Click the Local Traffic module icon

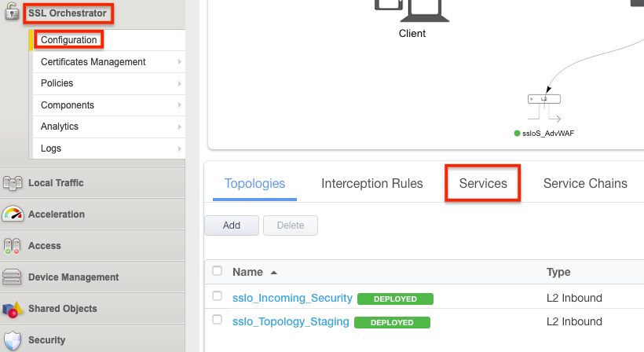click(x=13, y=183)
